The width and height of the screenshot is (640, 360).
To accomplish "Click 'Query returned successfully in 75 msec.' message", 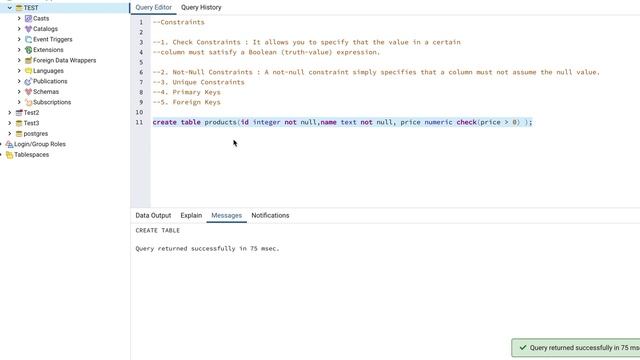I will (207, 248).
